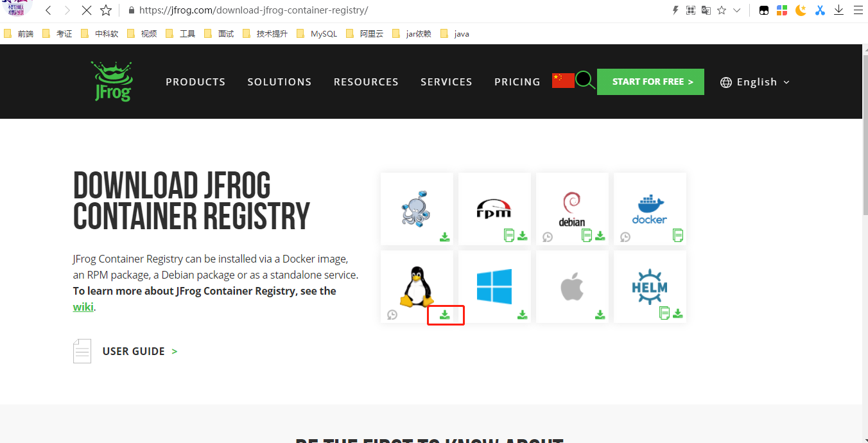Click the favorites star in the toolbar
The width and height of the screenshot is (868, 443).
(722, 10)
